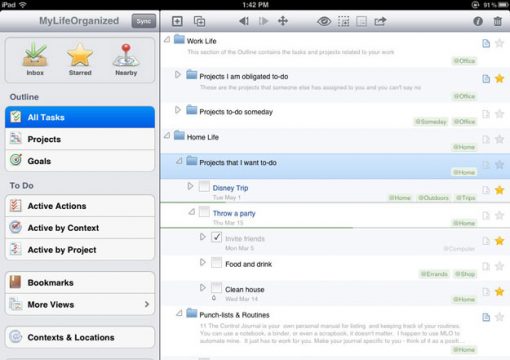Screen dimensions: 510x360
Task: Expand More Views chevron
Action: [x=147, y=304]
